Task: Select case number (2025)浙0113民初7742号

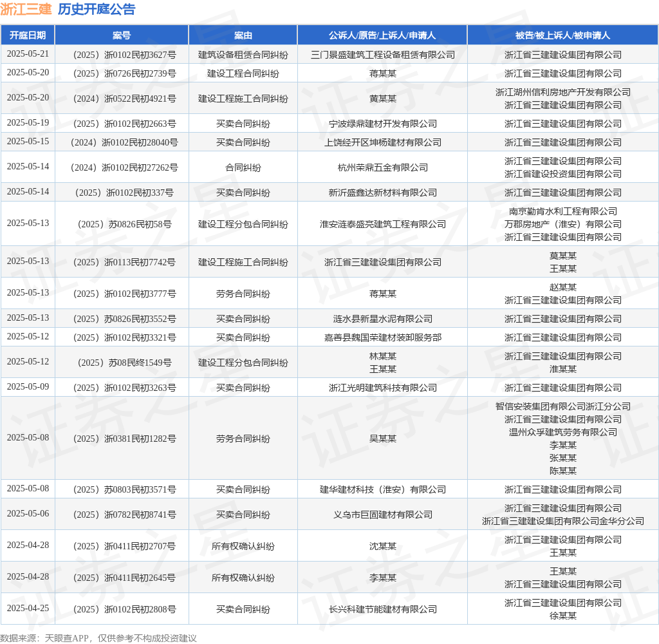Action: point(124,263)
